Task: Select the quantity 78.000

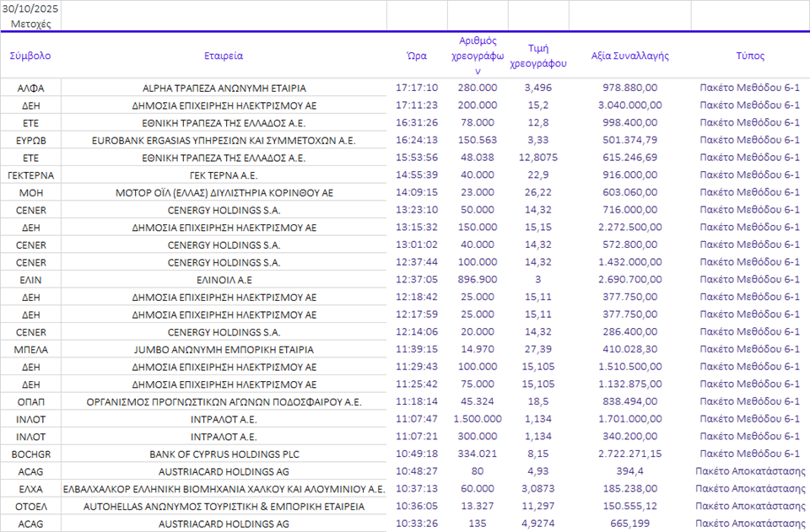Action: [x=478, y=123]
